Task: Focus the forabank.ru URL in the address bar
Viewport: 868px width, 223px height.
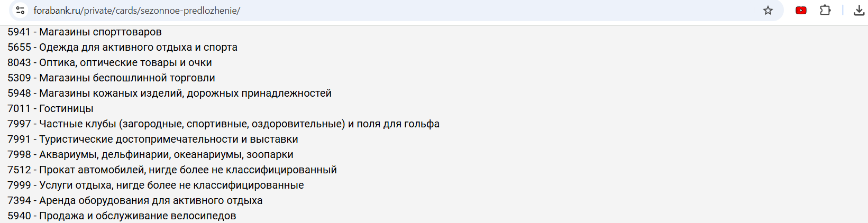Action: tap(136, 11)
